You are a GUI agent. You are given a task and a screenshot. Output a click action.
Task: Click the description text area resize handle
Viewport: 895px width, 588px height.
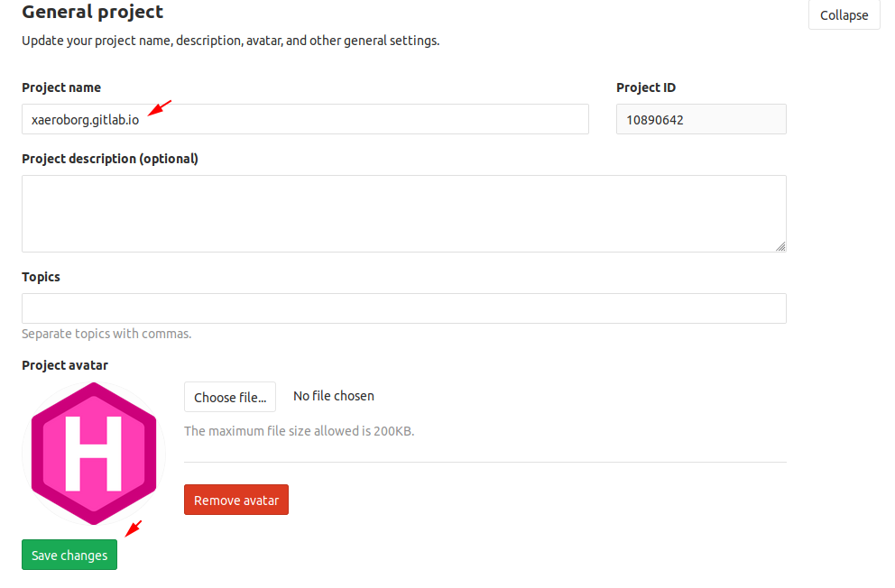(x=780, y=245)
